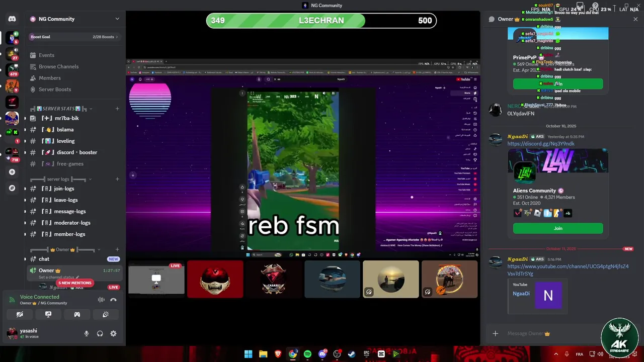Open threads icon next to Owner header

[x=492, y=19]
